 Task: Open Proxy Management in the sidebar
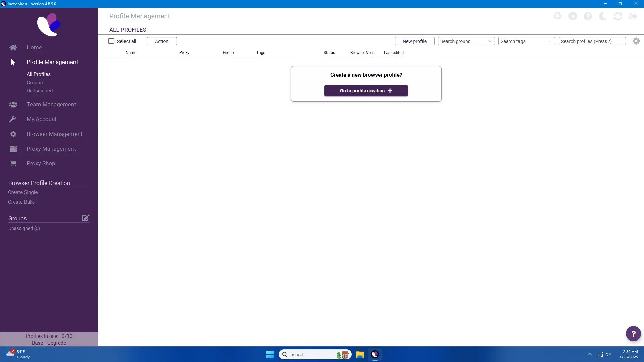point(51,149)
